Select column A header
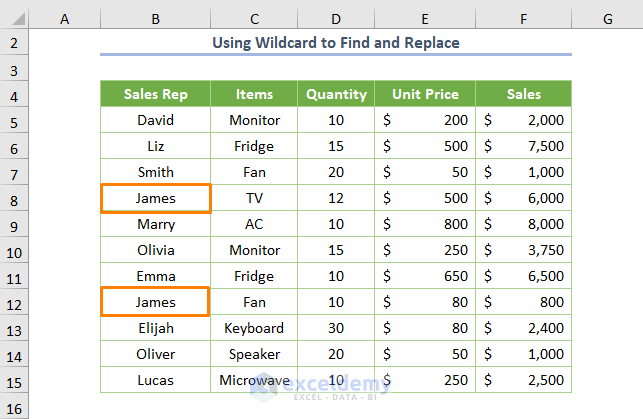This screenshot has height=419, width=643. pos(65,18)
